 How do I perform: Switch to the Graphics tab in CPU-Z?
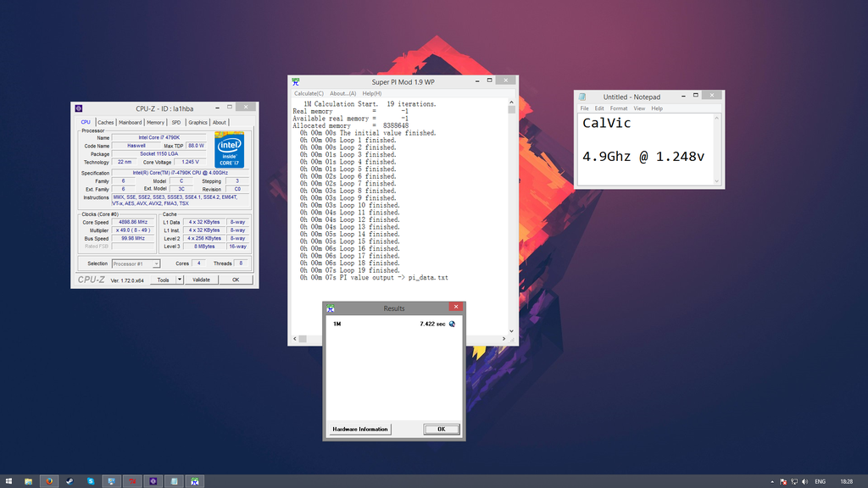pyautogui.click(x=198, y=123)
